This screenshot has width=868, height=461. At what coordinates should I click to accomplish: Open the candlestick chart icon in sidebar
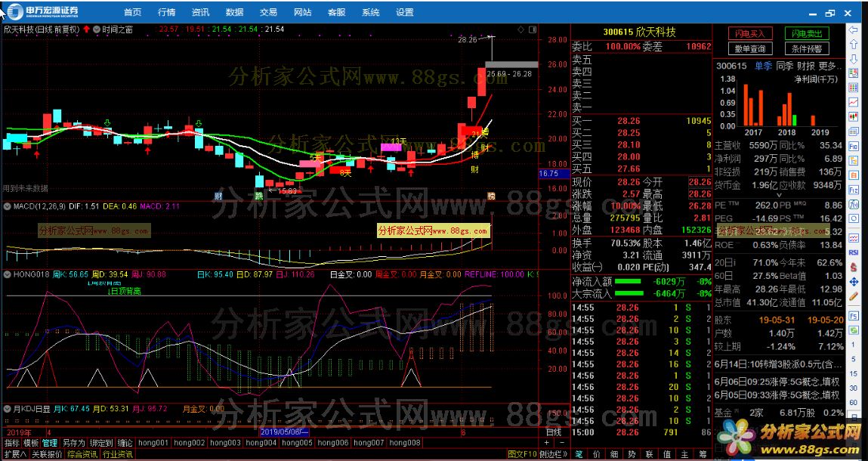tap(853, 116)
